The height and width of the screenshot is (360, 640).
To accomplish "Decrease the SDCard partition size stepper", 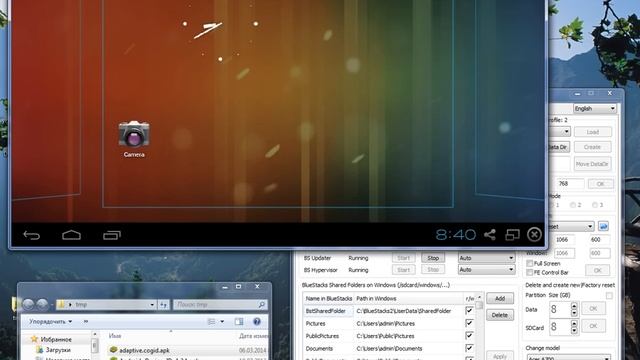I will point(574,331).
